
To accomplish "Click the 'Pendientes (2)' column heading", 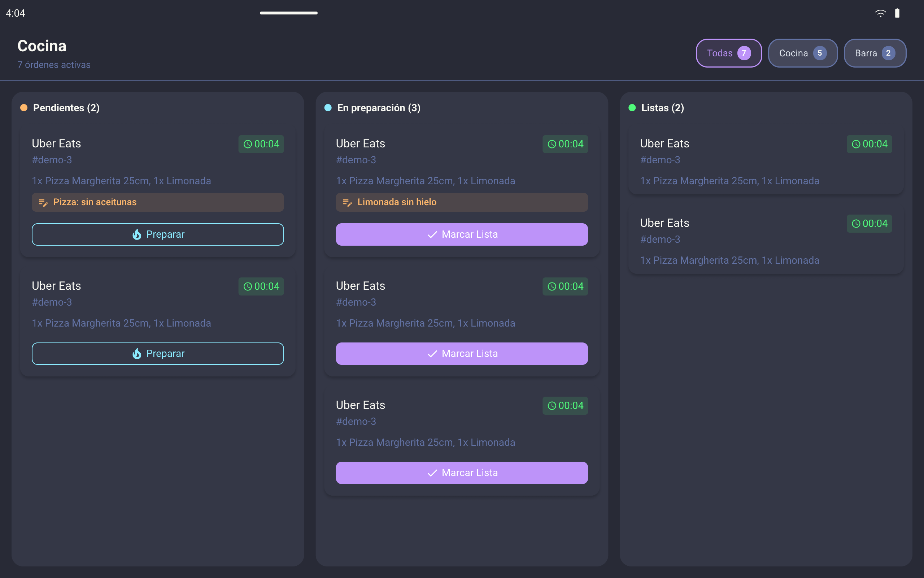I will 66,108.
